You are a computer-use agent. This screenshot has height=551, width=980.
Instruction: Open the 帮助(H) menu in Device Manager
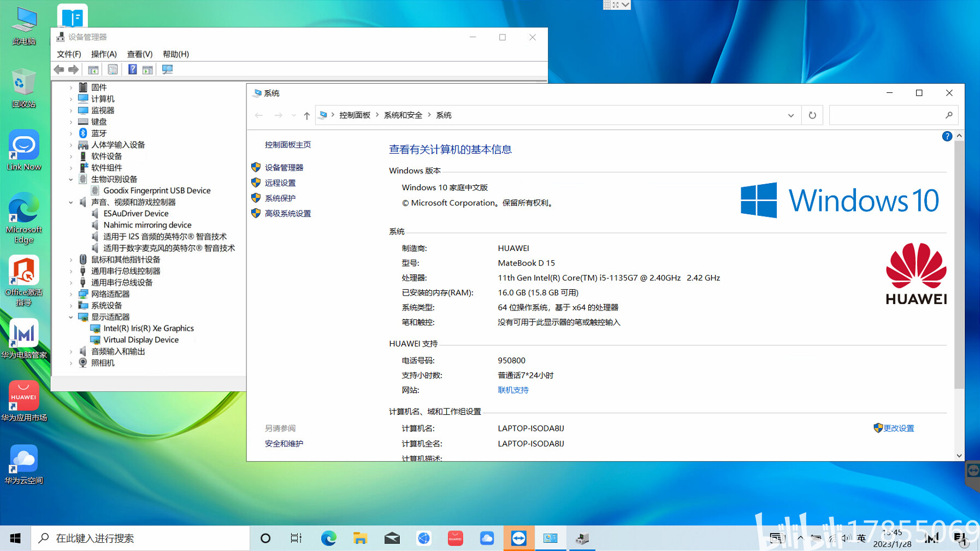tap(176, 54)
